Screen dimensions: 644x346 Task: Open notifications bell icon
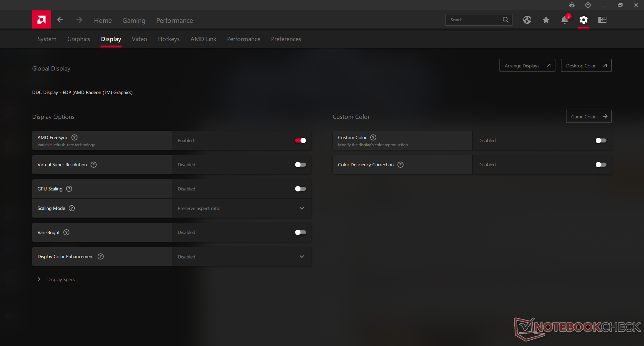[x=565, y=20]
